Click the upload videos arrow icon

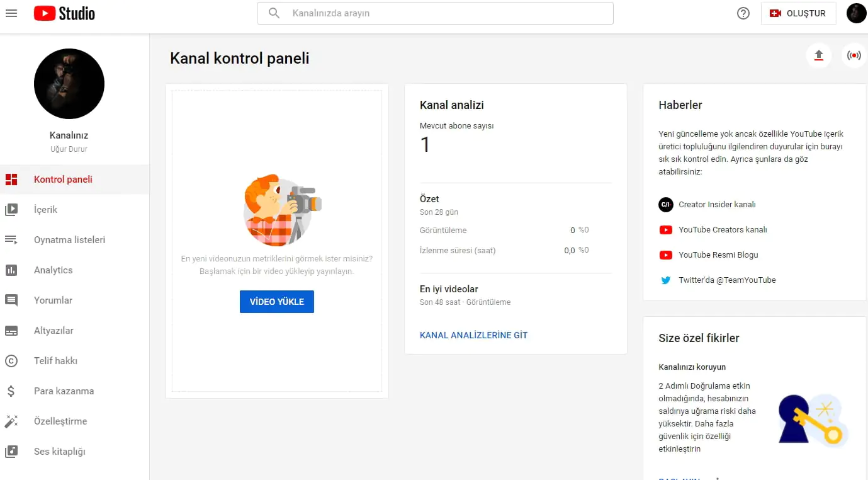(818, 55)
